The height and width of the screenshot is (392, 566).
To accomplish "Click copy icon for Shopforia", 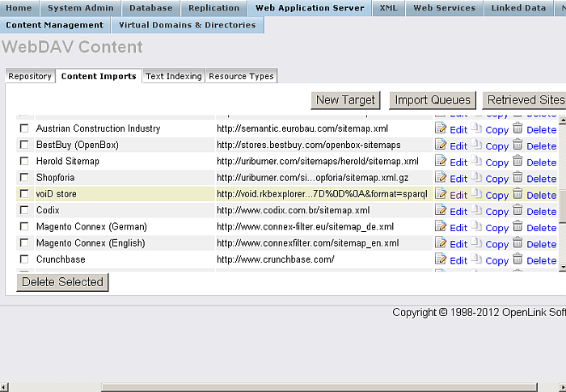I will (476, 177).
